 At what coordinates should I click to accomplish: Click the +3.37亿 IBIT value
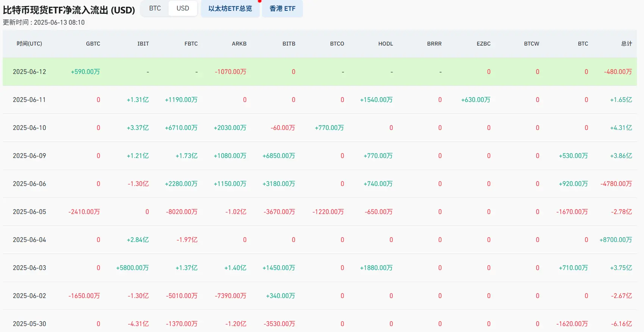click(x=138, y=128)
